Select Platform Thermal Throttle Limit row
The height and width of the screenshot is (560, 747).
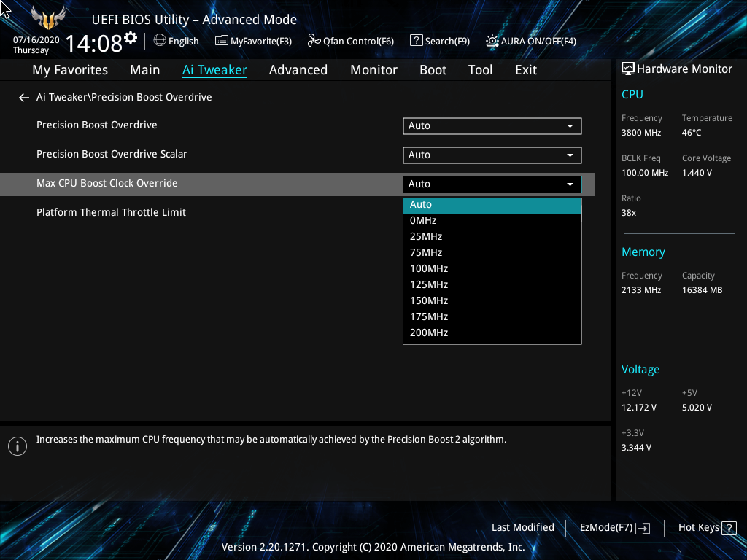(111, 212)
